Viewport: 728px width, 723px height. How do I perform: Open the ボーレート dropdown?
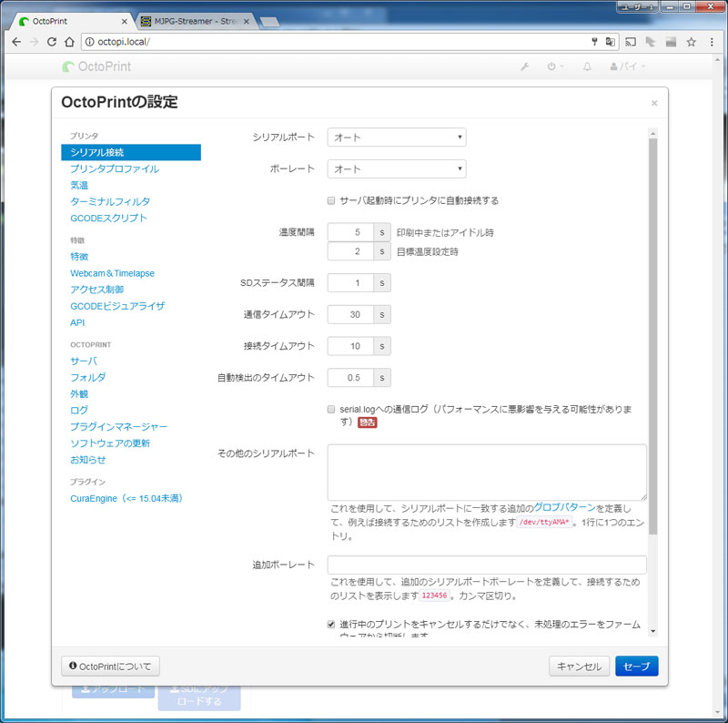coord(397,168)
